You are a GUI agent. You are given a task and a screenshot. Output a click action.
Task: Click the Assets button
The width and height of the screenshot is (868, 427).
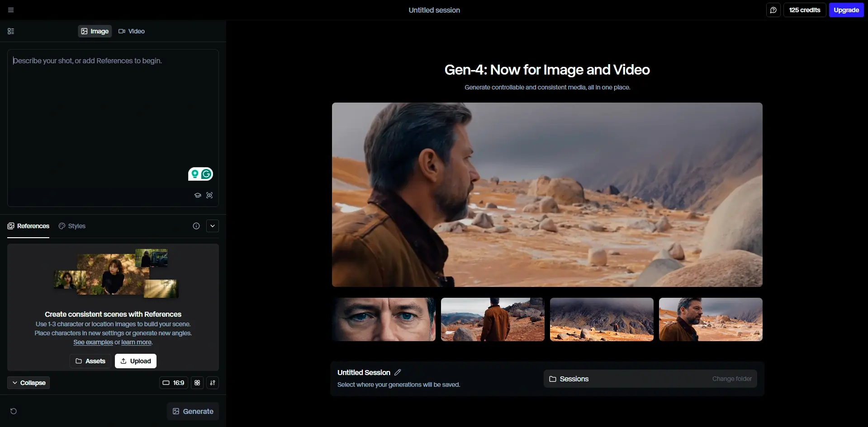click(90, 361)
